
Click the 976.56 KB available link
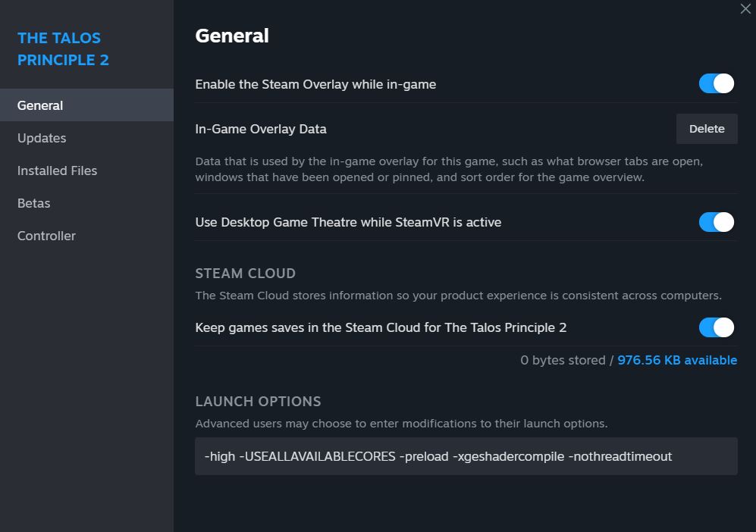click(677, 360)
